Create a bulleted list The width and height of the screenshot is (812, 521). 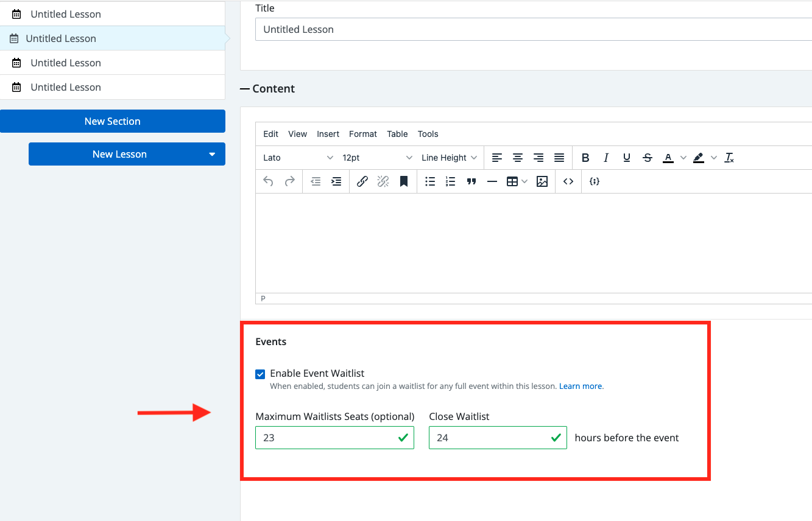(430, 181)
